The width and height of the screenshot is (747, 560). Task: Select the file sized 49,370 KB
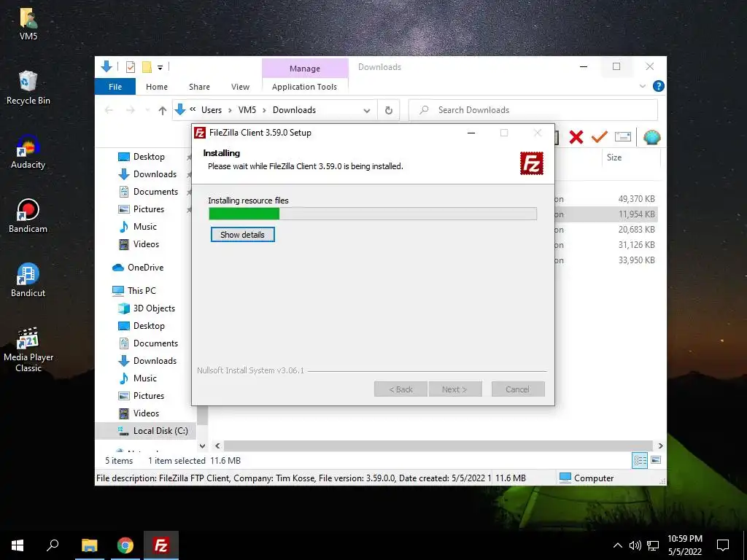click(x=636, y=198)
